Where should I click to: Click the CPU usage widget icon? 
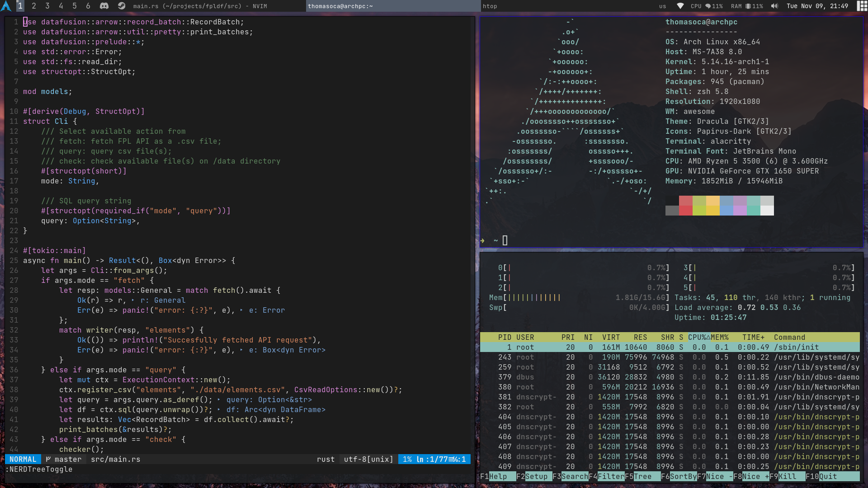pyautogui.click(x=708, y=6)
